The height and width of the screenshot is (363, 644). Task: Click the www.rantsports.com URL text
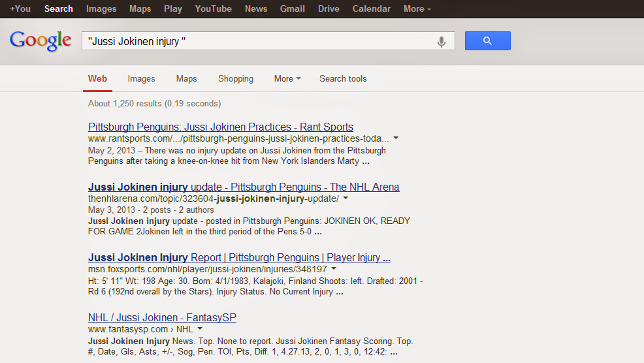click(238, 138)
